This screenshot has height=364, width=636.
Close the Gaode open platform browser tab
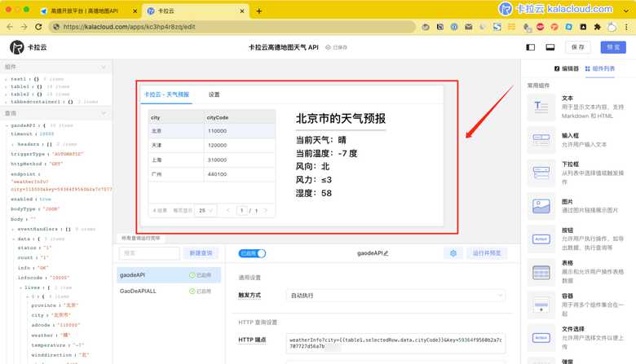click(x=135, y=11)
